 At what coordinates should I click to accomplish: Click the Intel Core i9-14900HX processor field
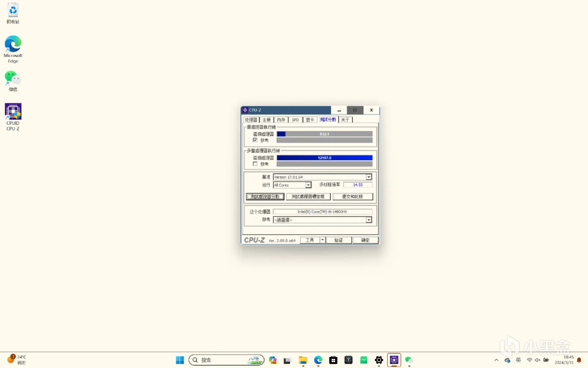(322, 212)
